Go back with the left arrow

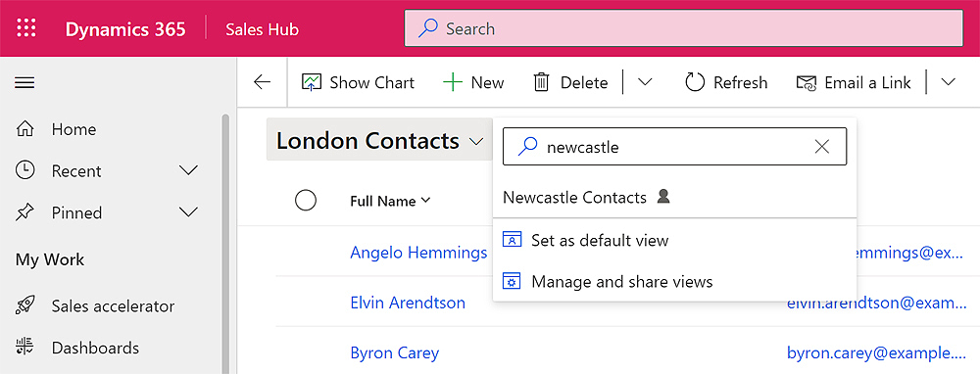coord(262,82)
